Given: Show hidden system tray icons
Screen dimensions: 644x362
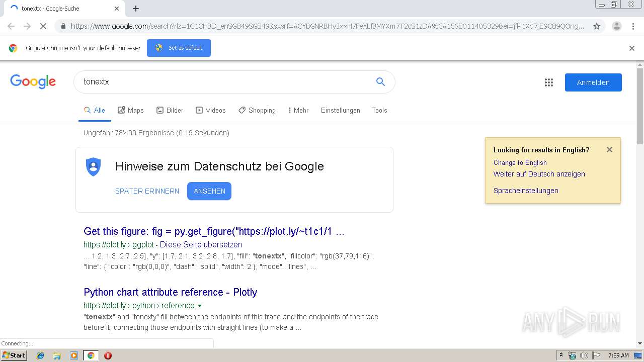Looking at the screenshot, I should 561,355.
